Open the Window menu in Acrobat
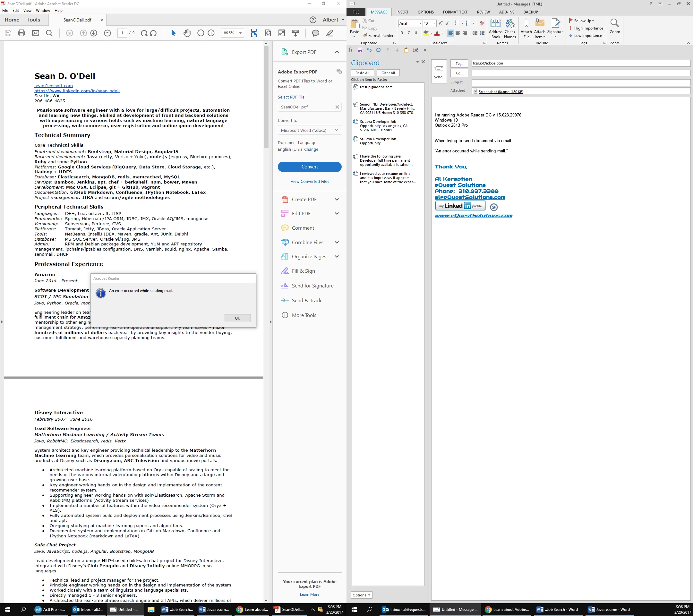The height and width of the screenshot is (616, 693). 43,11
